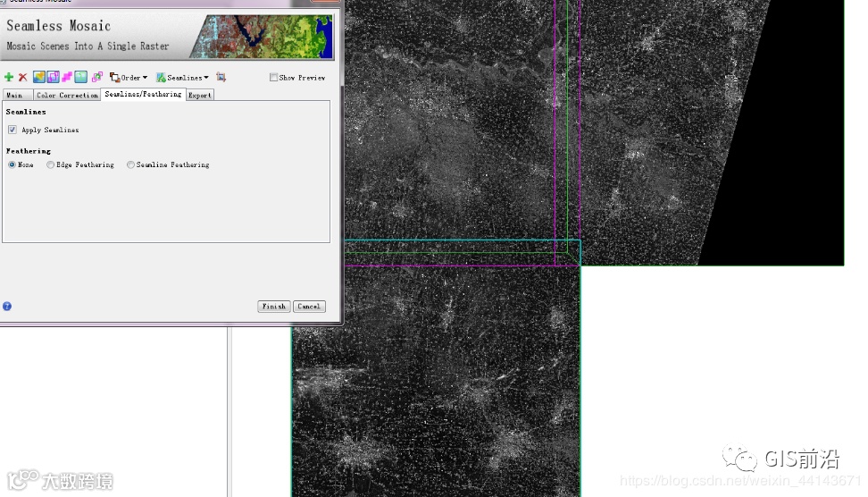Remove selected scene with red X icon
Screen dimensions: 868x497
point(22,77)
